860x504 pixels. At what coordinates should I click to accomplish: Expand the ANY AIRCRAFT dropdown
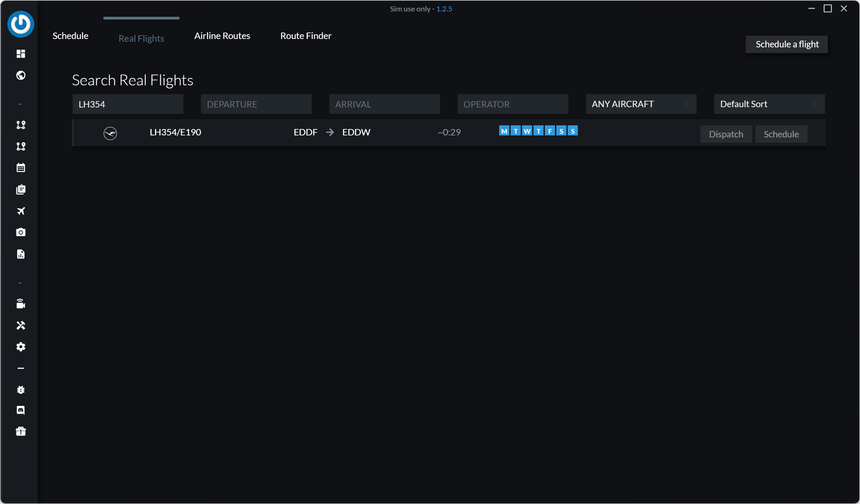coord(641,104)
